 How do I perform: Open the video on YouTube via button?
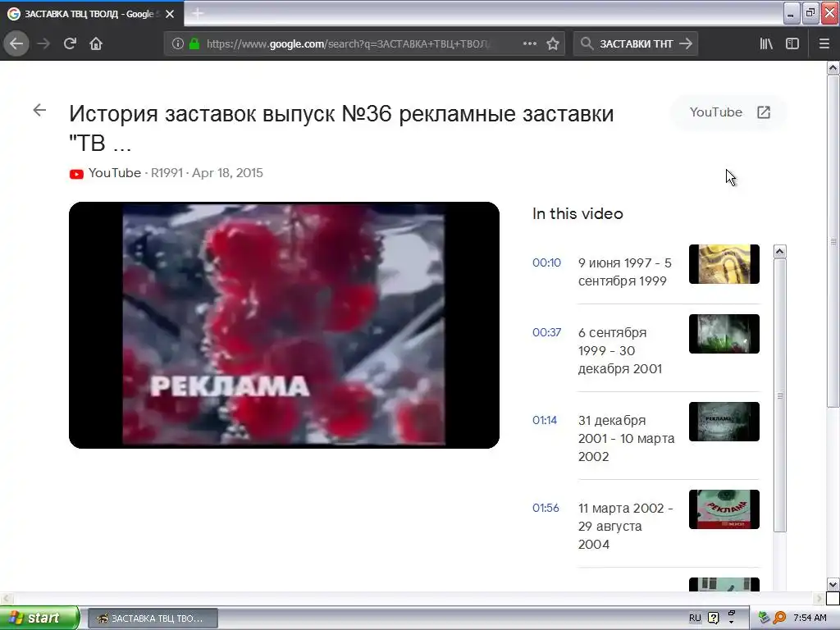click(x=729, y=112)
